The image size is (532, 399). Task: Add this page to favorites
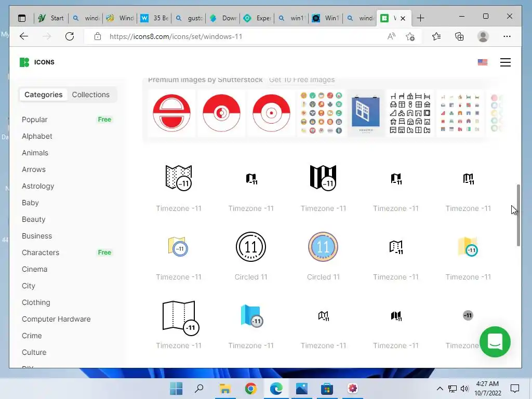point(410,36)
